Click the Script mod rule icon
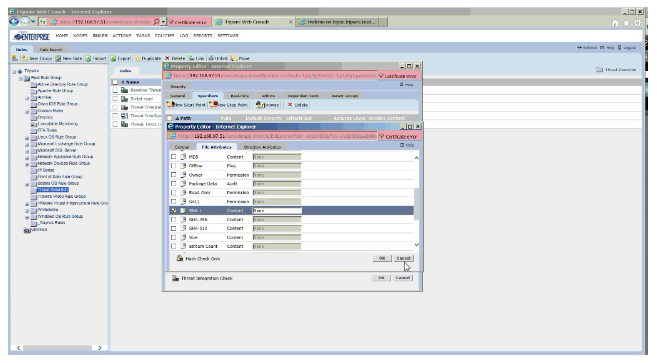 point(124,99)
